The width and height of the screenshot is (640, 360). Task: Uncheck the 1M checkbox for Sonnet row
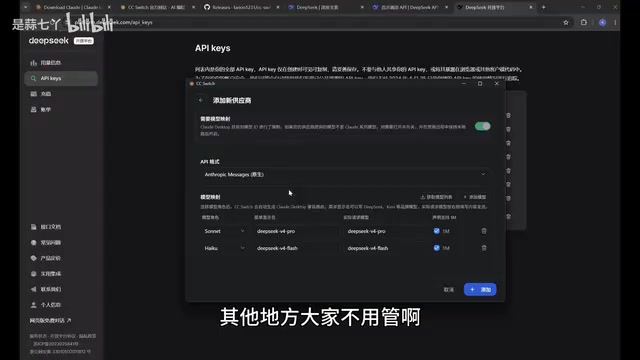coord(436,231)
